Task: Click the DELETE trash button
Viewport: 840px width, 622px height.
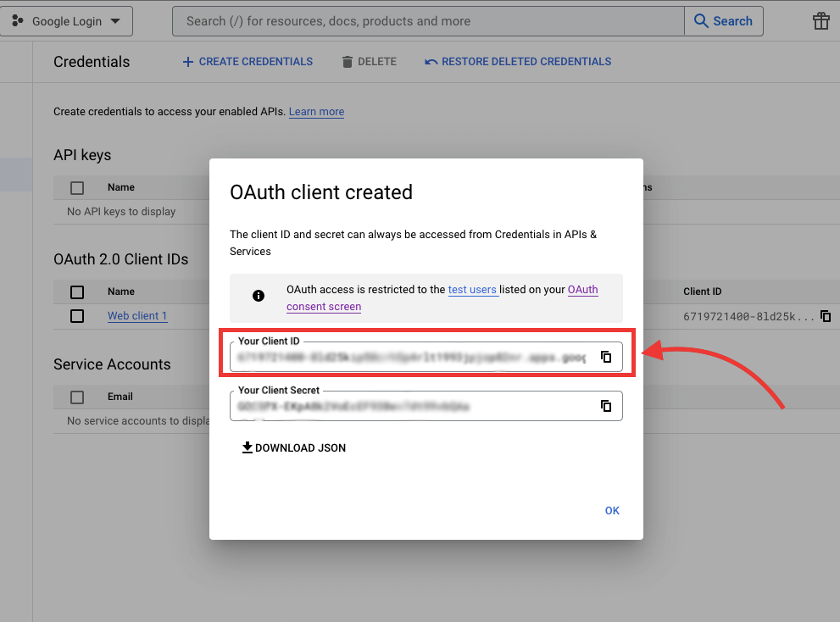Action: coord(369,62)
